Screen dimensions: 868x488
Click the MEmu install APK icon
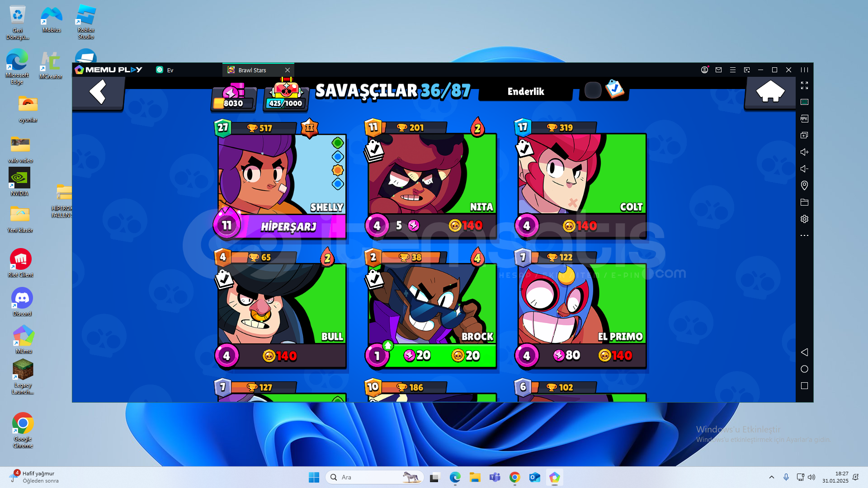(x=804, y=118)
